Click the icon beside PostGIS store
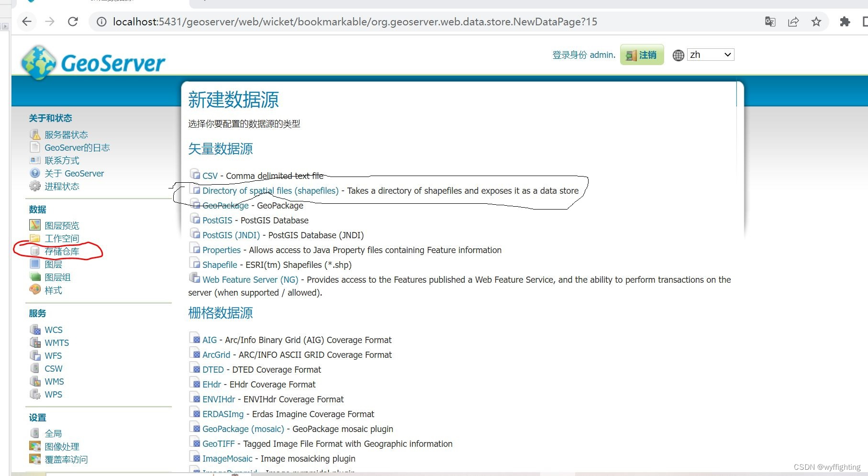The height and width of the screenshot is (476, 868). (195, 219)
